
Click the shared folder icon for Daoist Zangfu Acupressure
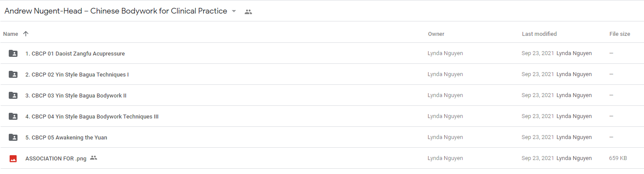click(13, 53)
